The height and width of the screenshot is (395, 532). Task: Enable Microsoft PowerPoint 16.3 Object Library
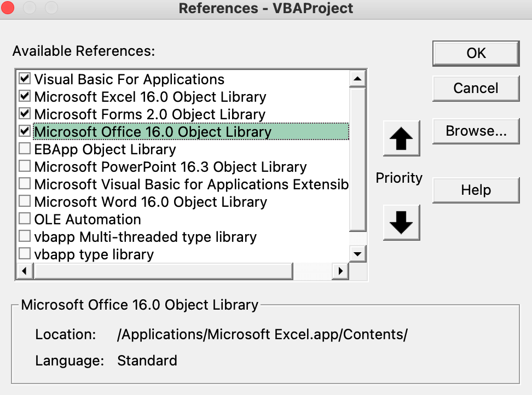coord(25,166)
